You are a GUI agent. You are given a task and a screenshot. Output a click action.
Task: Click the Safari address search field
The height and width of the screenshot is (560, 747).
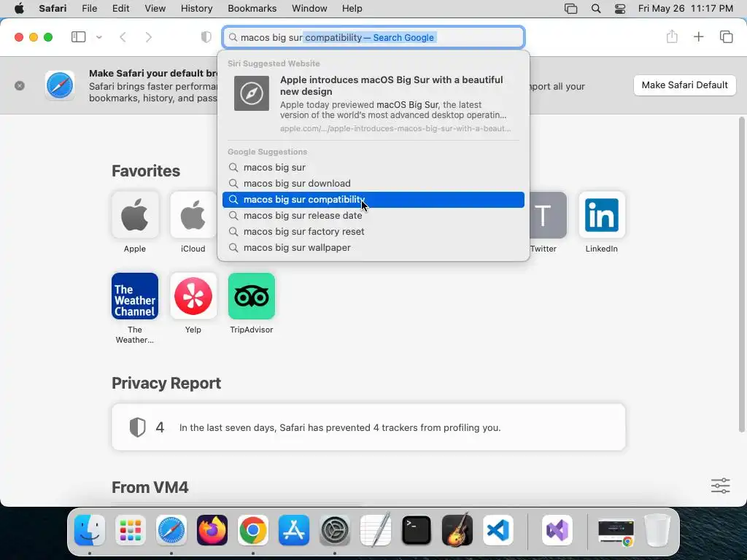[x=373, y=37]
